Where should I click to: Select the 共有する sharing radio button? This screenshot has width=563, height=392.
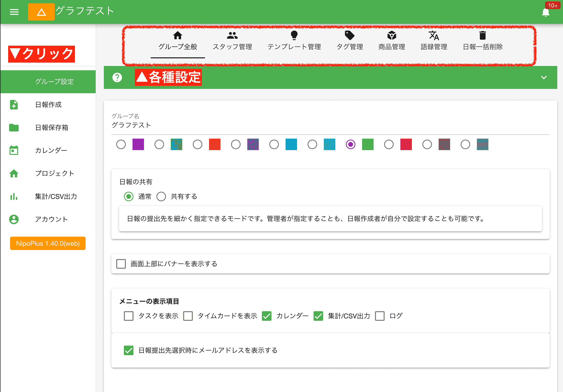point(161,196)
